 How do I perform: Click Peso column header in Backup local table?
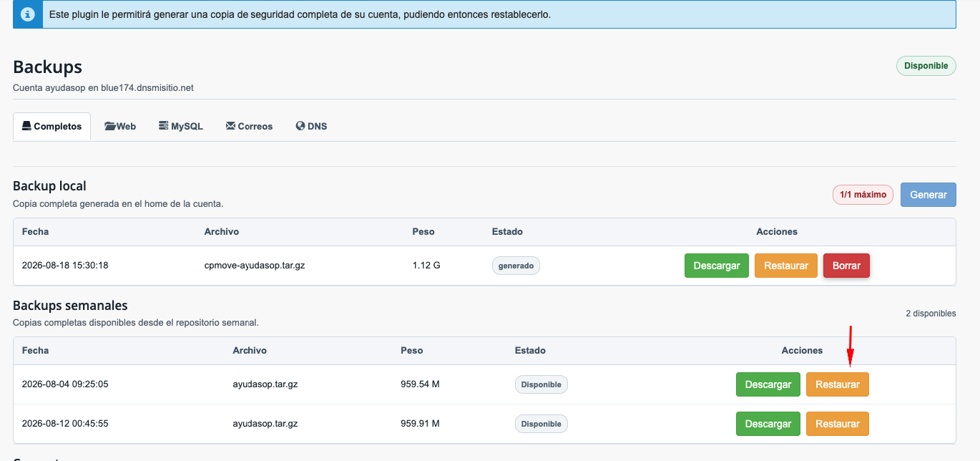pos(423,232)
